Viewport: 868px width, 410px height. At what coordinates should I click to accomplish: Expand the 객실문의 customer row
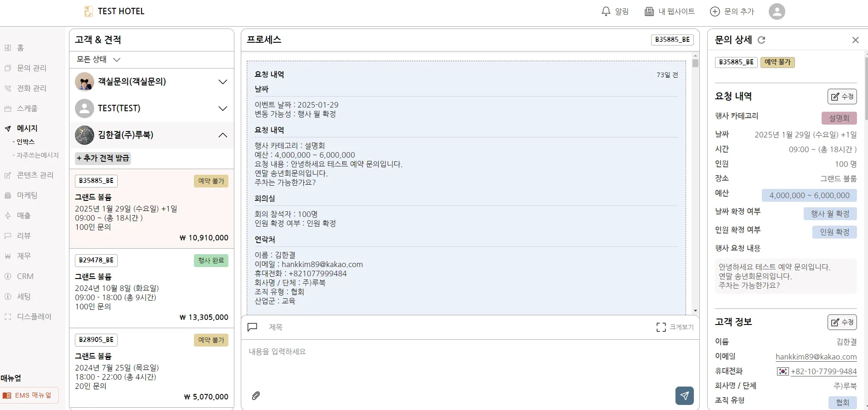point(222,82)
